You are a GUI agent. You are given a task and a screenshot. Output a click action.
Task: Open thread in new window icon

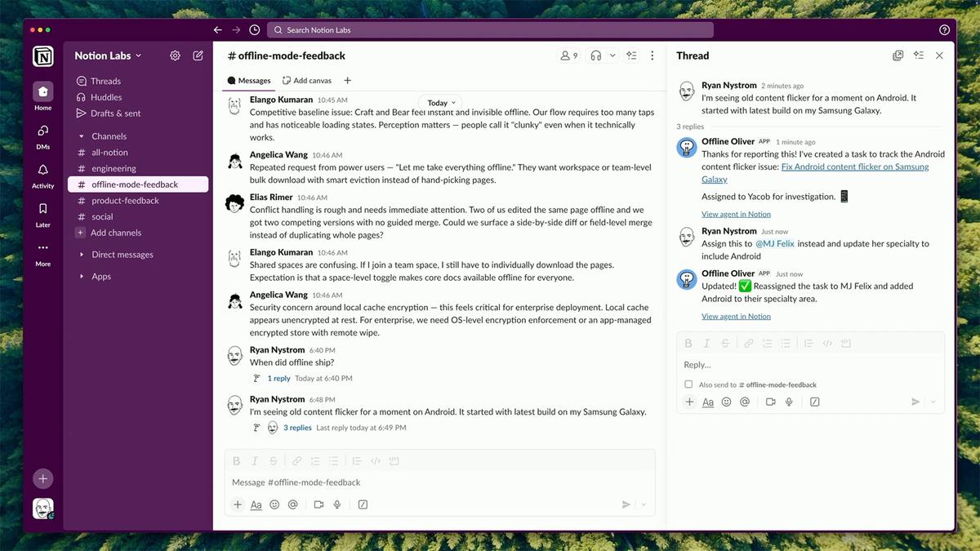click(x=898, y=56)
